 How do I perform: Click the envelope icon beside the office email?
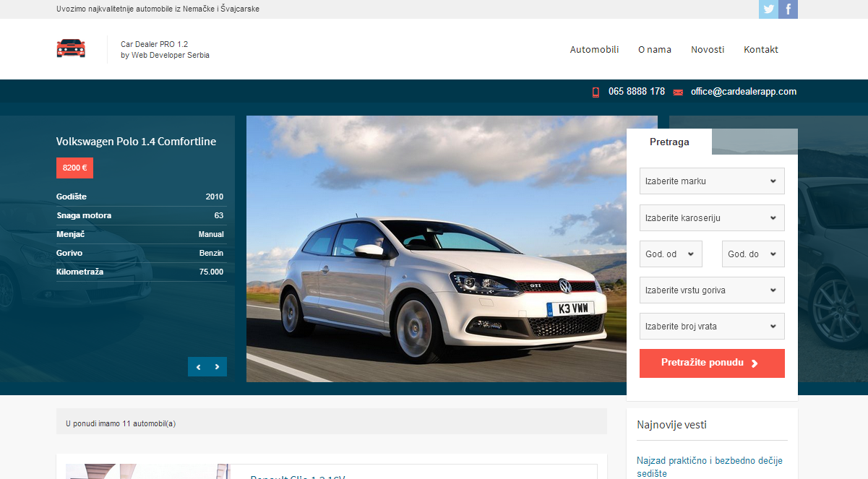point(678,92)
